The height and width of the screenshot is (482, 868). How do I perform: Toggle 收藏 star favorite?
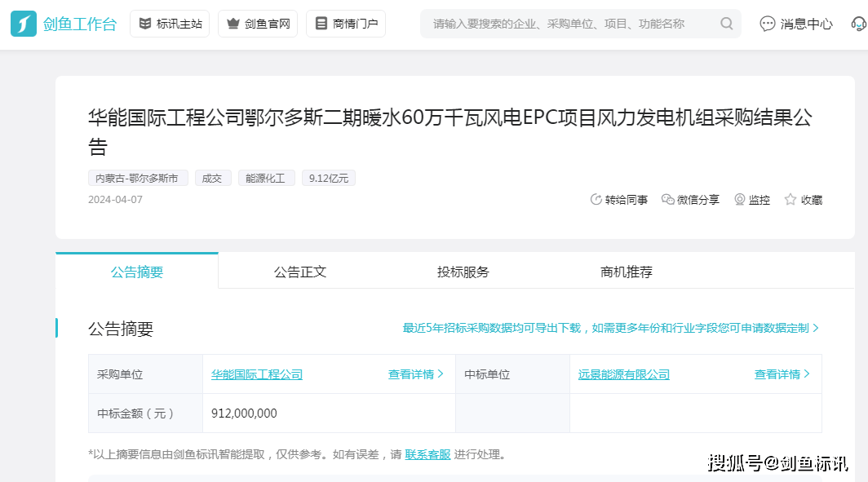click(804, 200)
